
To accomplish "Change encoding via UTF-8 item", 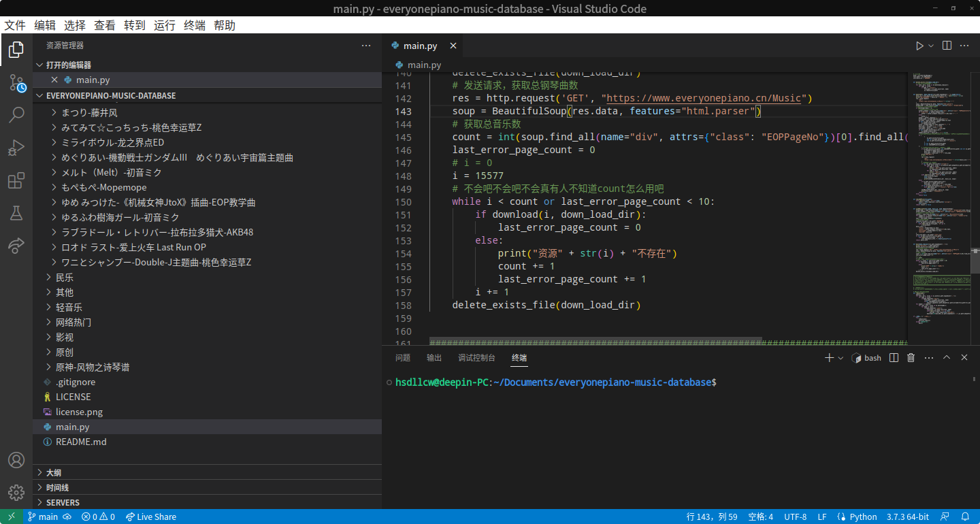I will point(796,517).
